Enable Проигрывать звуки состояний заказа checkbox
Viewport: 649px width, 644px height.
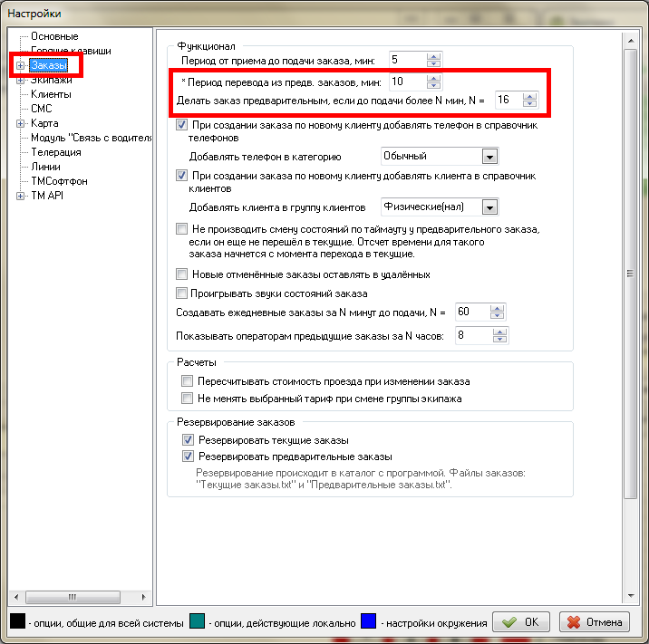tap(182, 293)
